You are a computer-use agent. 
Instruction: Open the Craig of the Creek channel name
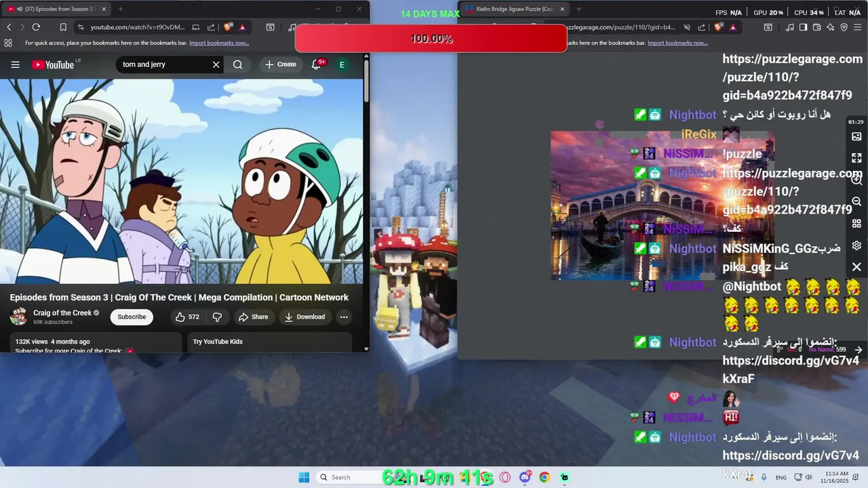[x=62, y=312]
